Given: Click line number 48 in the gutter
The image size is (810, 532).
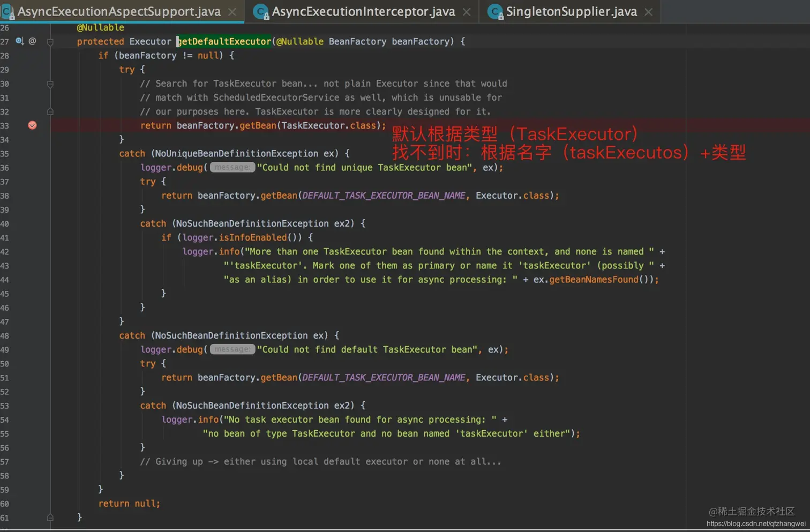Looking at the screenshot, I should (5, 335).
